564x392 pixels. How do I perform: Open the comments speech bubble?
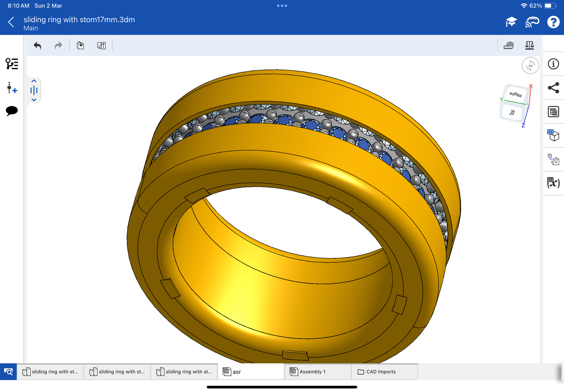point(12,111)
